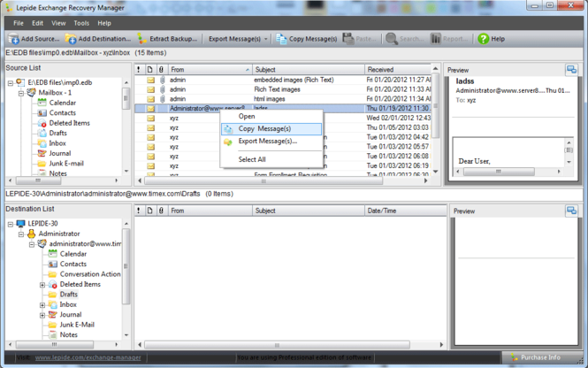This screenshot has height=368, width=588.
Task: Select the Journal folder in Source List
Action: [x=59, y=153]
